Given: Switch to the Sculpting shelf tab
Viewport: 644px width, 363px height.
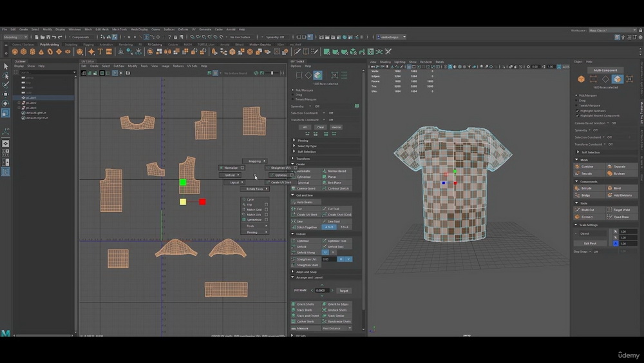Looking at the screenshot, I should (71, 44).
